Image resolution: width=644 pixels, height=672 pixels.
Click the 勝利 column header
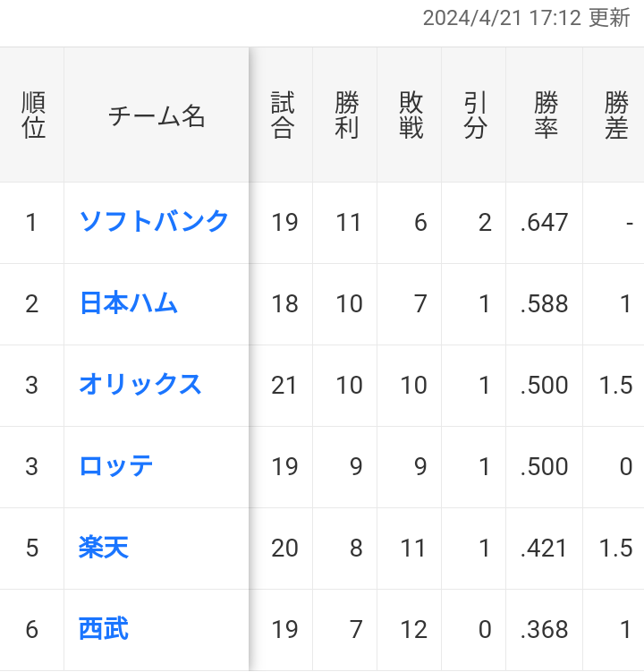pos(347,115)
